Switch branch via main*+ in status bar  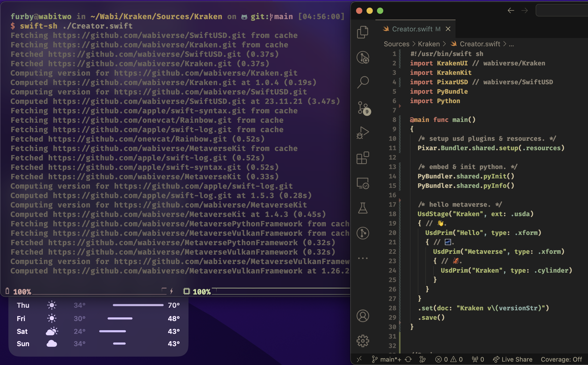tap(387, 359)
